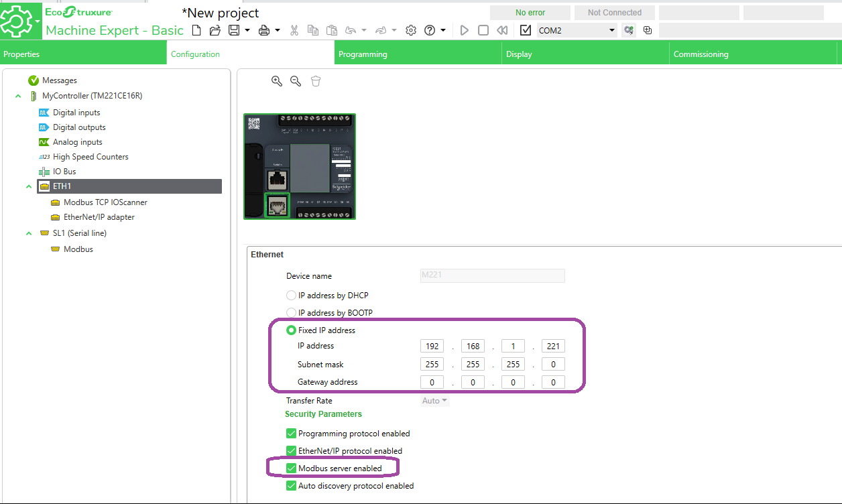Viewport: 842px width, 504px height.
Task: Click the first Gateway address octet field
Action: (x=432, y=383)
